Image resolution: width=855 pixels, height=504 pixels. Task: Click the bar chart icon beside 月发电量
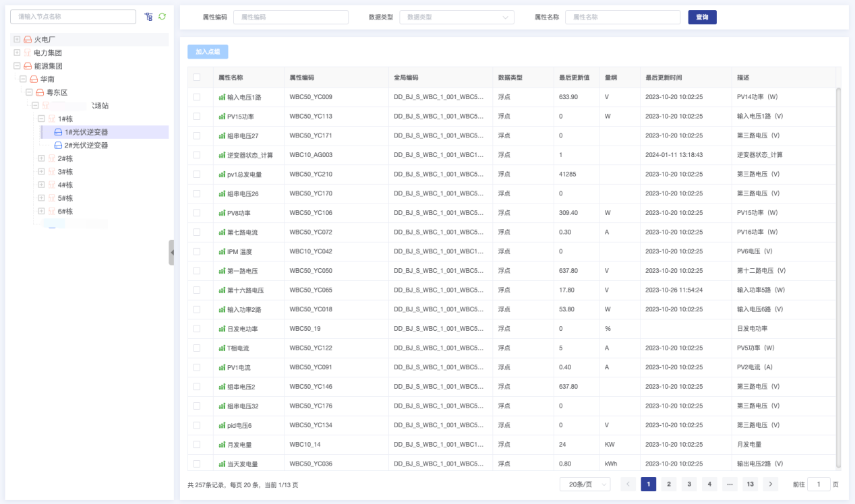click(222, 445)
